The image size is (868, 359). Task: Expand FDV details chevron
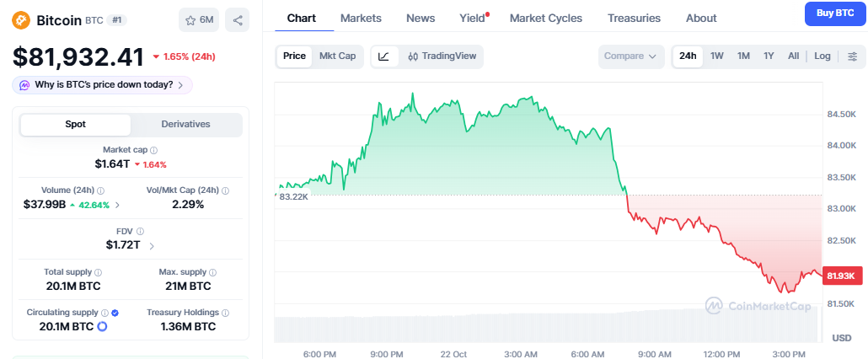[153, 245]
